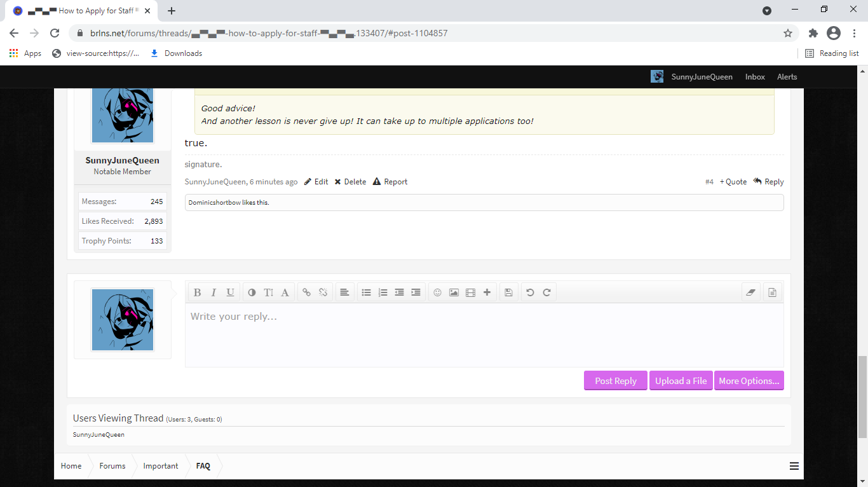Switch to BB code editor mode
Viewport: 868px width, 487px height.
click(x=772, y=292)
